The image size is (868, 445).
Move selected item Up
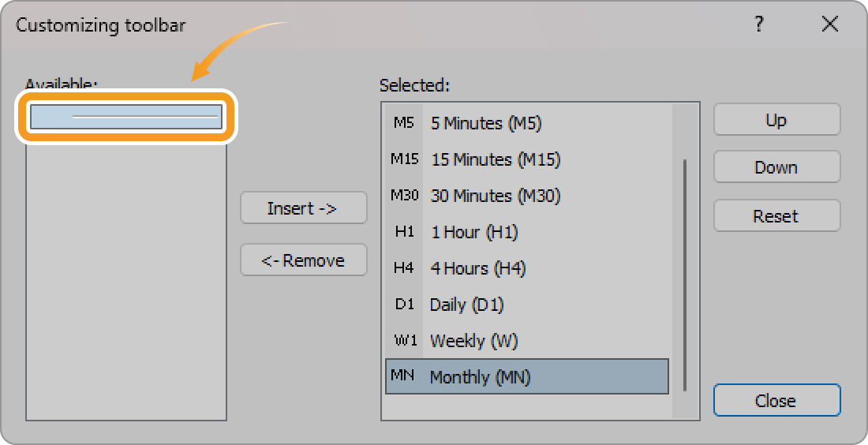pyautogui.click(x=776, y=120)
